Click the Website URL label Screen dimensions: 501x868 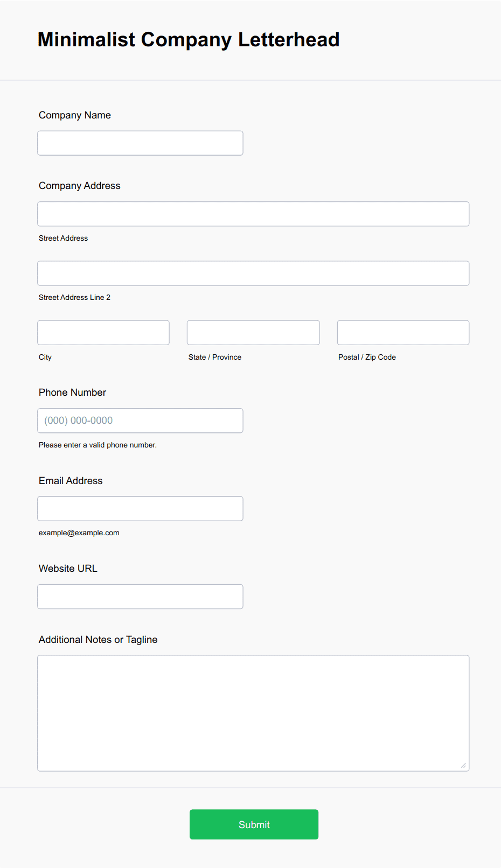pyautogui.click(x=68, y=569)
